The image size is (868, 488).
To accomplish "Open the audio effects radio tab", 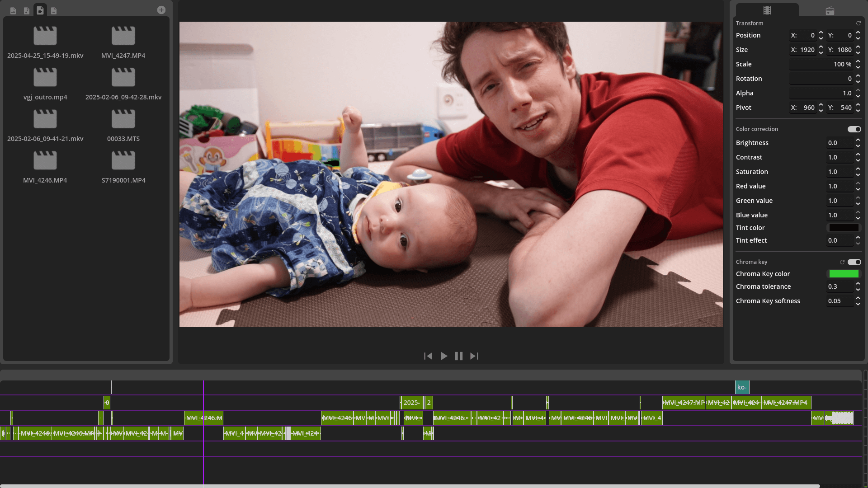I will click(830, 10).
